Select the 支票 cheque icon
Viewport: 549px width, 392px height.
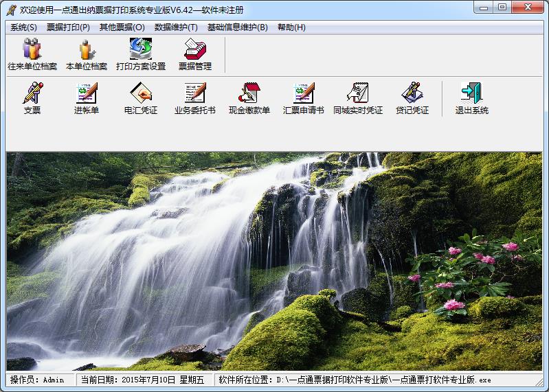tap(32, 98)
